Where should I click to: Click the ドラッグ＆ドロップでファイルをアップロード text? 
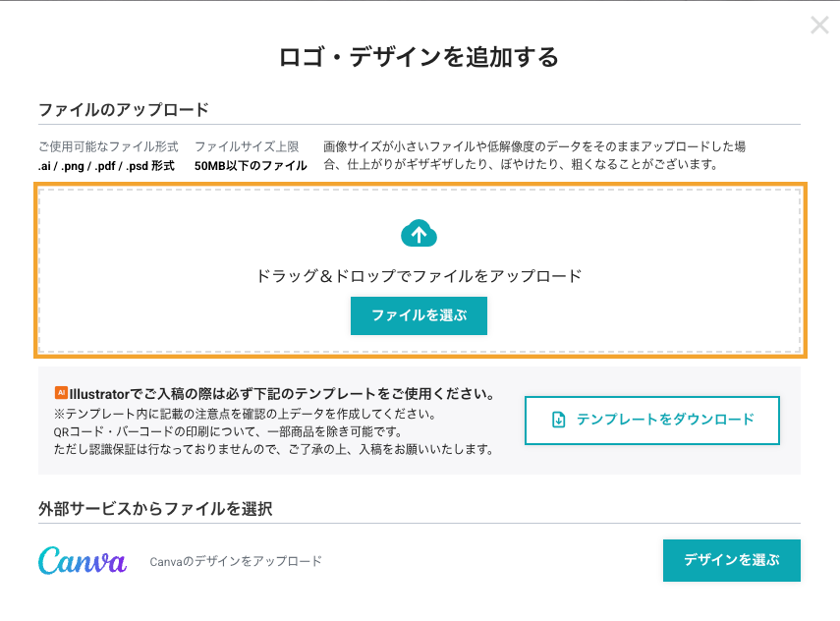[419, 276]
